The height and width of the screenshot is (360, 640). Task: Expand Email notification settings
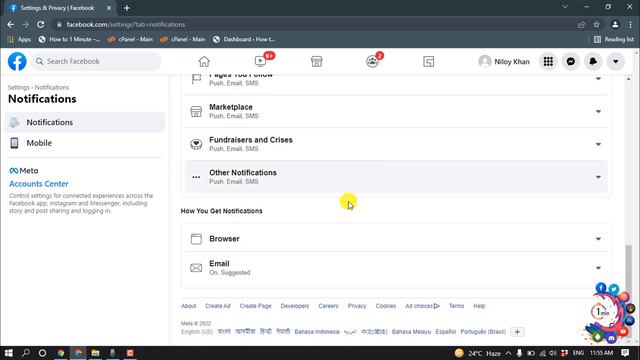click(x=396, y=268)
